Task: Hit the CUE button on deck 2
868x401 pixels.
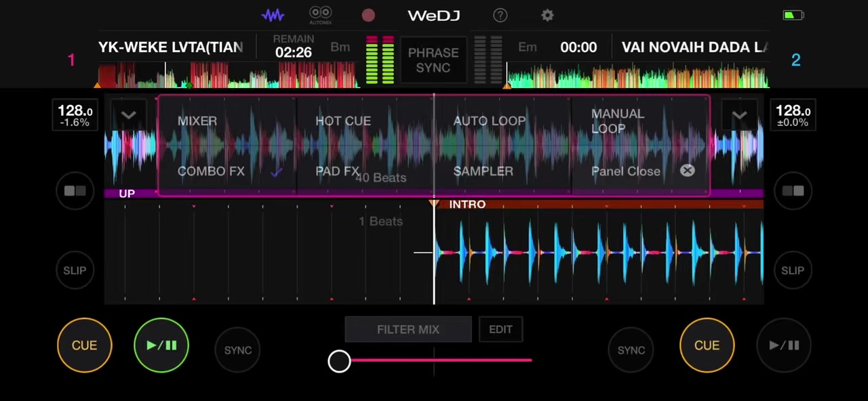Action: point(707,345)
